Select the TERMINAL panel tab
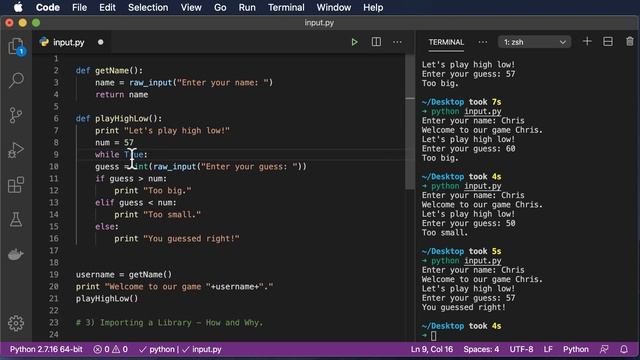Viewport: 640px width, 360px height. coord(446,42)
